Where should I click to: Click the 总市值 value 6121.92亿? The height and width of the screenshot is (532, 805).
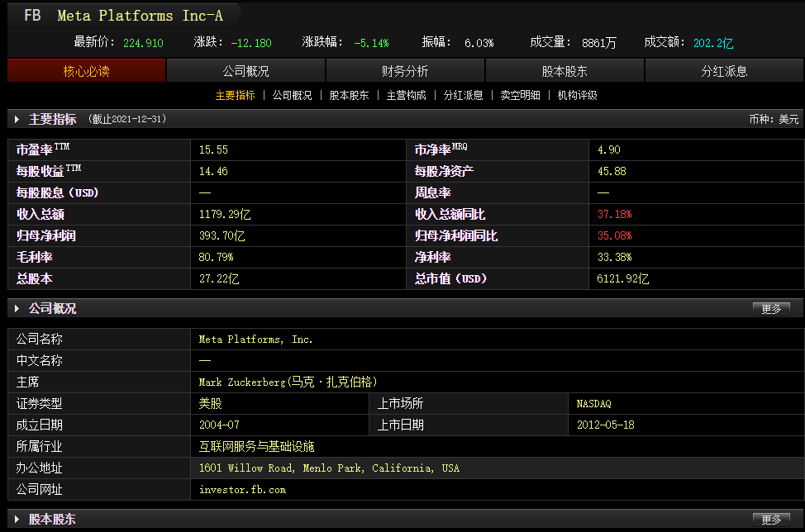[x=622, y=279]
